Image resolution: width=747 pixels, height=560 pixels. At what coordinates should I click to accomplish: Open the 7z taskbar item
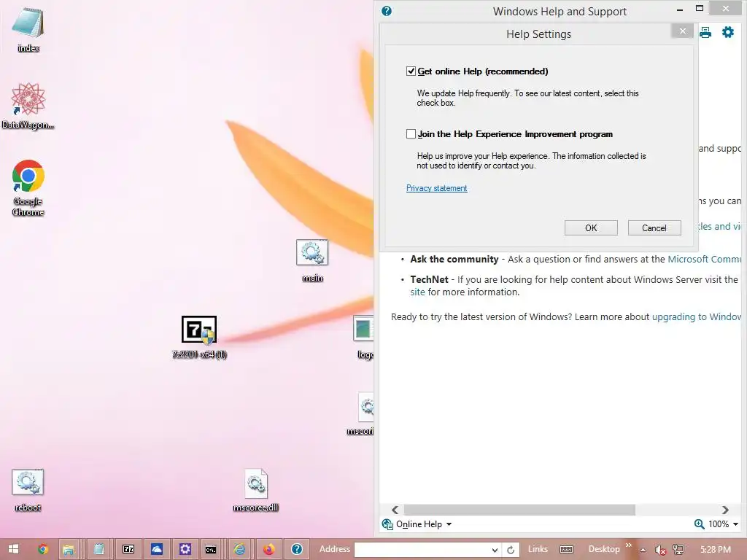pos(128,549)
